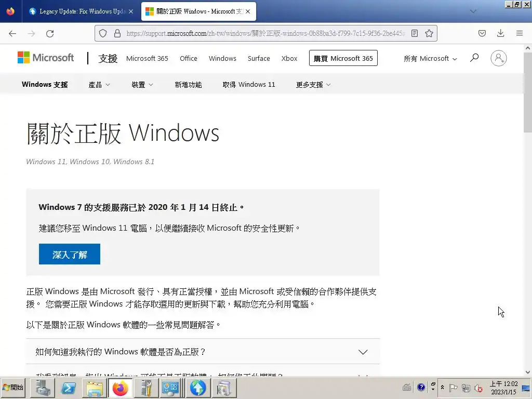This screenshot has height=399, width=532.
Task: Open the Pocket save icon
Action: point(482,33)
